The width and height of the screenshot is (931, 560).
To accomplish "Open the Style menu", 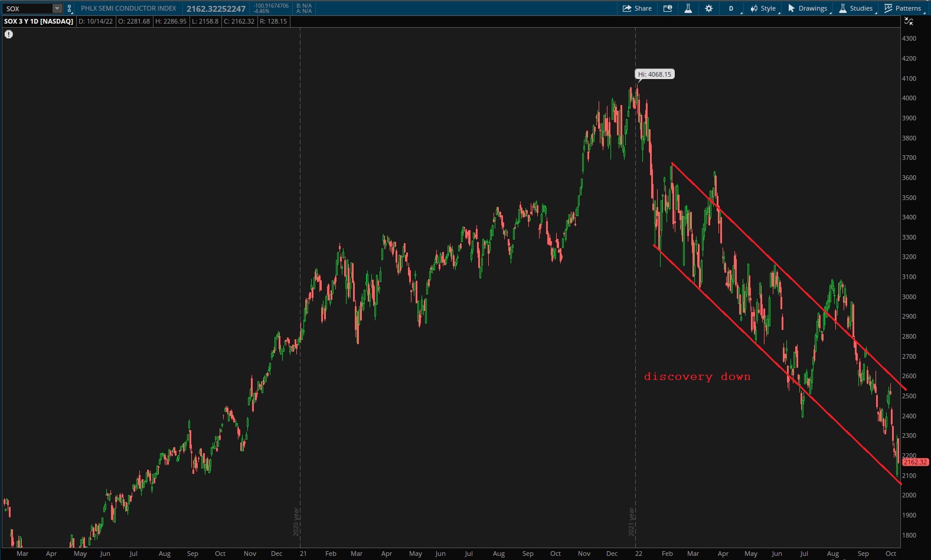I will [763, 8].
